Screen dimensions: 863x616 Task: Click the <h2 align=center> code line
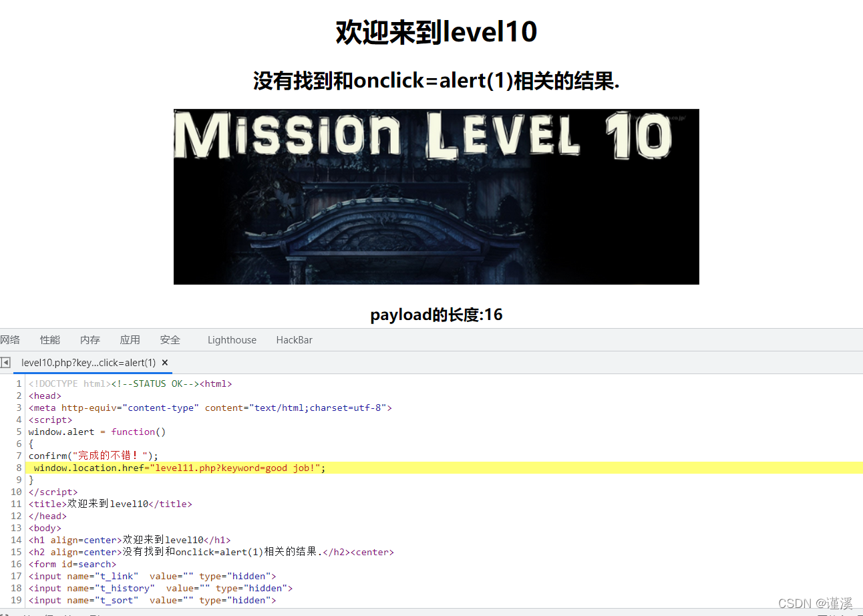211,553
